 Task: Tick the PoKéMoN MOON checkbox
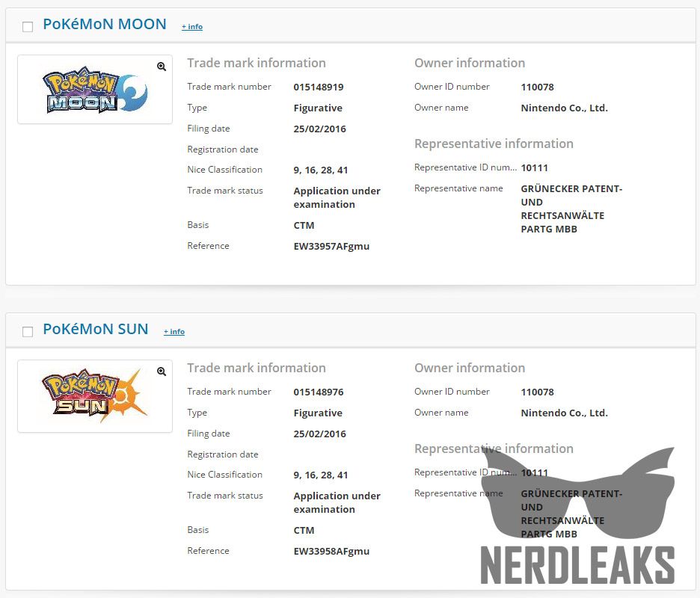[x=28, y=27]
